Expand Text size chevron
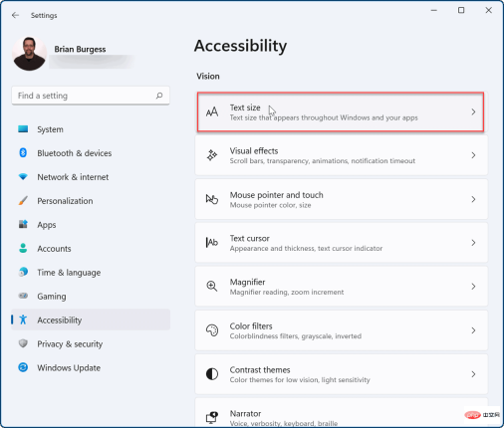The height and width of the screenshot is (428, 504). click(x=473, y=112)
